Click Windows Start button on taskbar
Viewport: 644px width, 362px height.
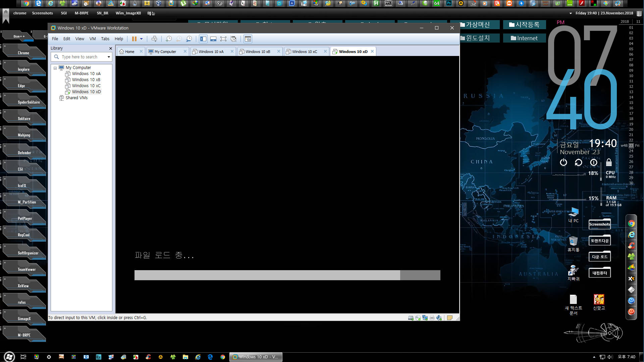9,357
